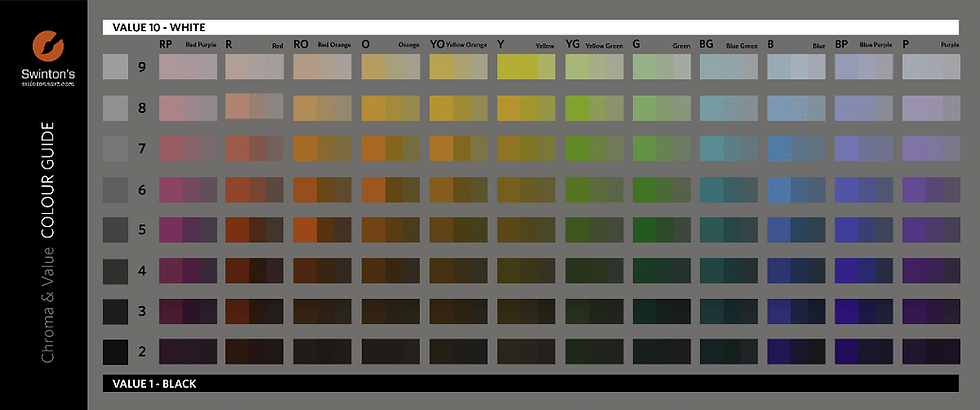This screenshot has width=980, height=410.
Task: Click the value number 9 row label
Action: click(x=142, y=67)
